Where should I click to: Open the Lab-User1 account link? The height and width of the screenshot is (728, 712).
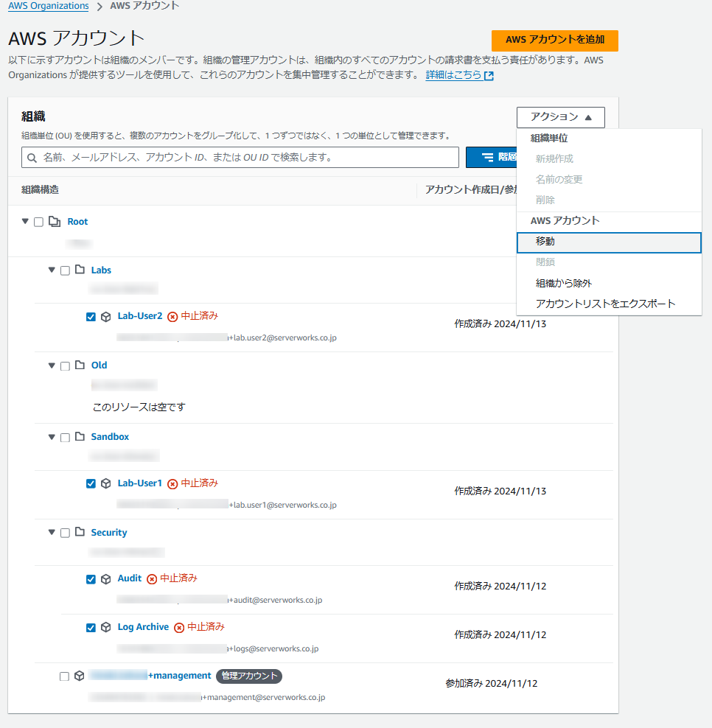point(140,483)
